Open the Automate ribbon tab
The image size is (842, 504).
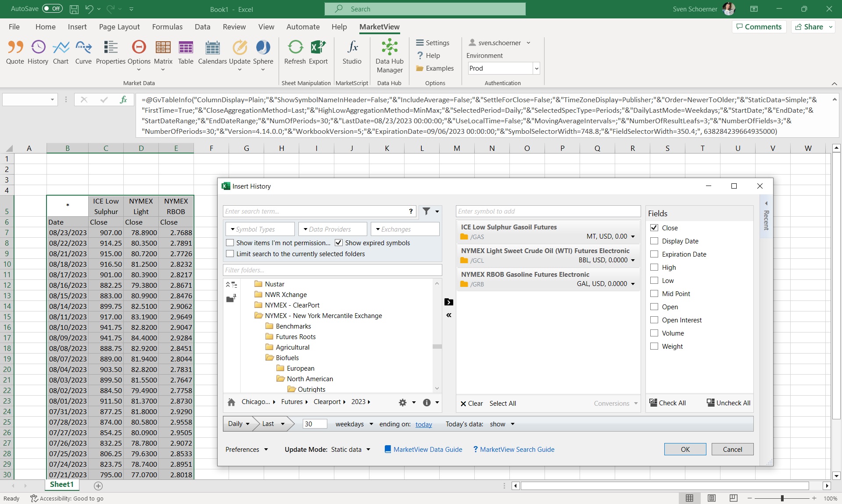[x=303, y=27]
